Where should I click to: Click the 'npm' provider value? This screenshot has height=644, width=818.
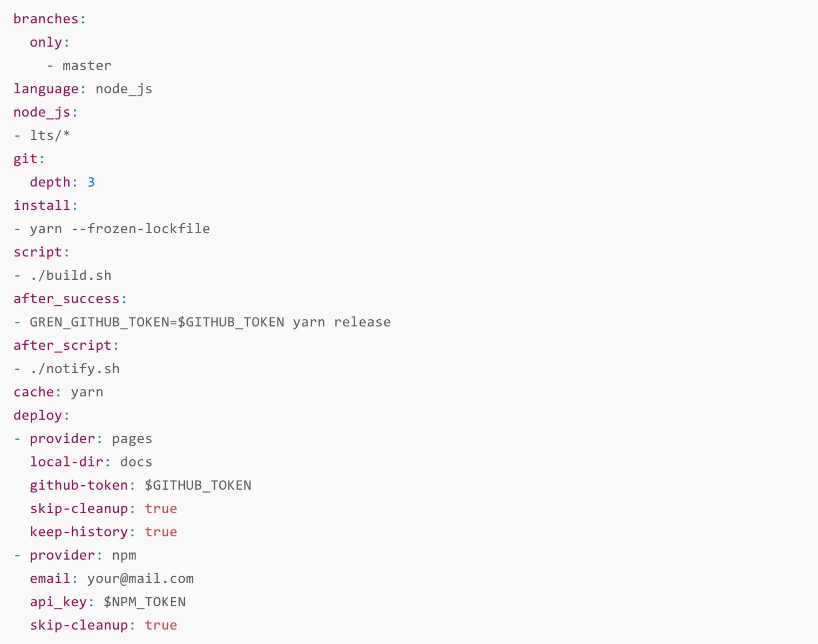[124, 555]
